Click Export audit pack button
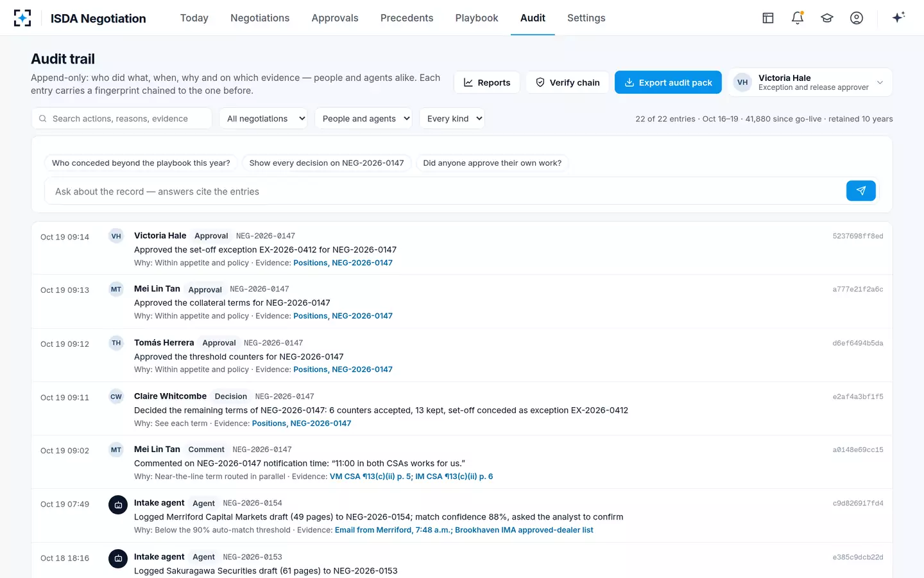 coord(668,82)
